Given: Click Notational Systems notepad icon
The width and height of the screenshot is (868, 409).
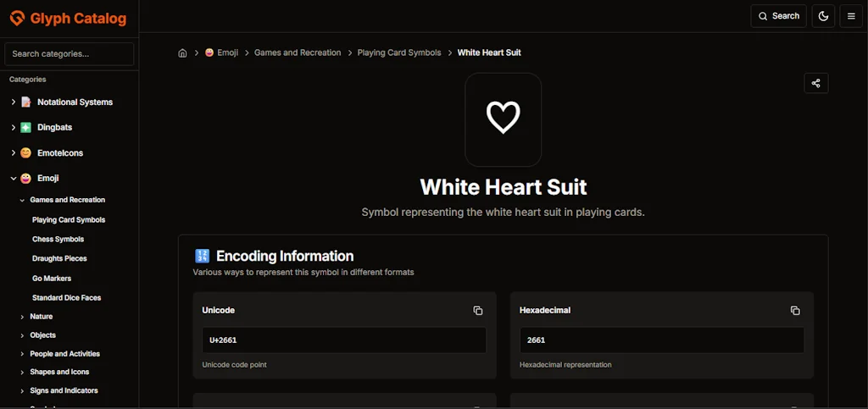Looking at the screenshot, I should [x=26, y=102].
